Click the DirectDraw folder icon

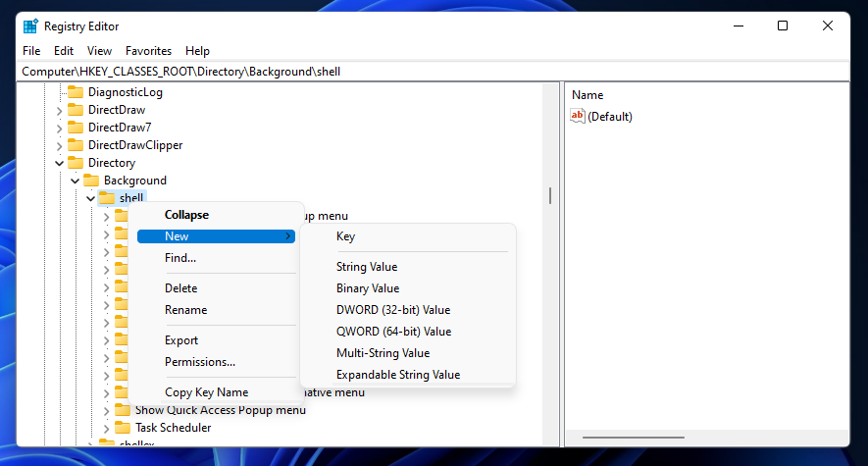coord(76,110)
